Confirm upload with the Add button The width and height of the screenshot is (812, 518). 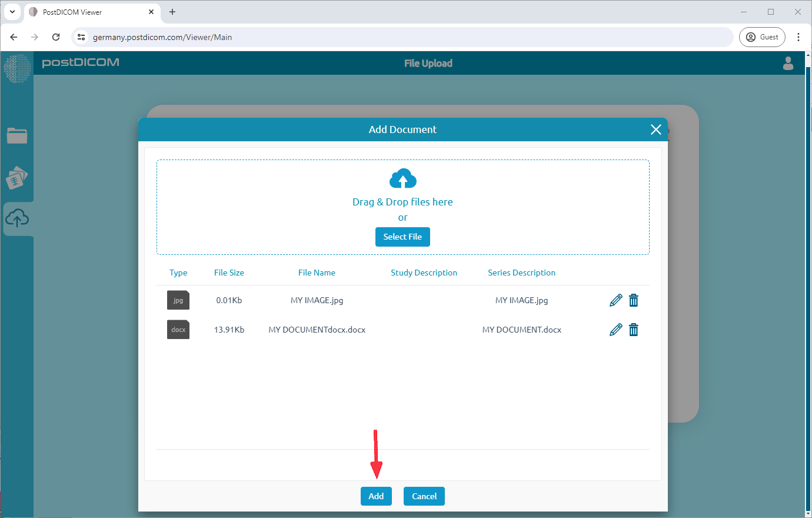(376, 496)
